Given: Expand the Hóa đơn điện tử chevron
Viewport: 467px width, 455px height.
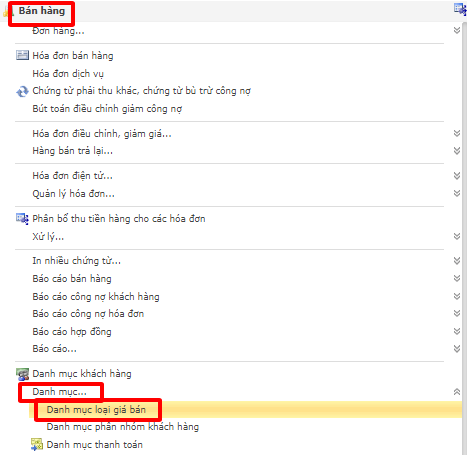Looking at the screenshot, I should 457,176.
